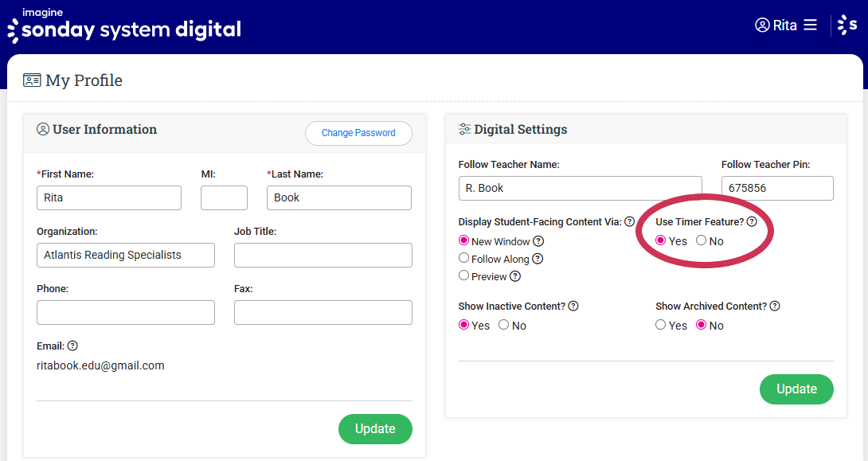Click help icon for Display Student-Facing Content
The image size is (868, 461).
pos(629,221)
